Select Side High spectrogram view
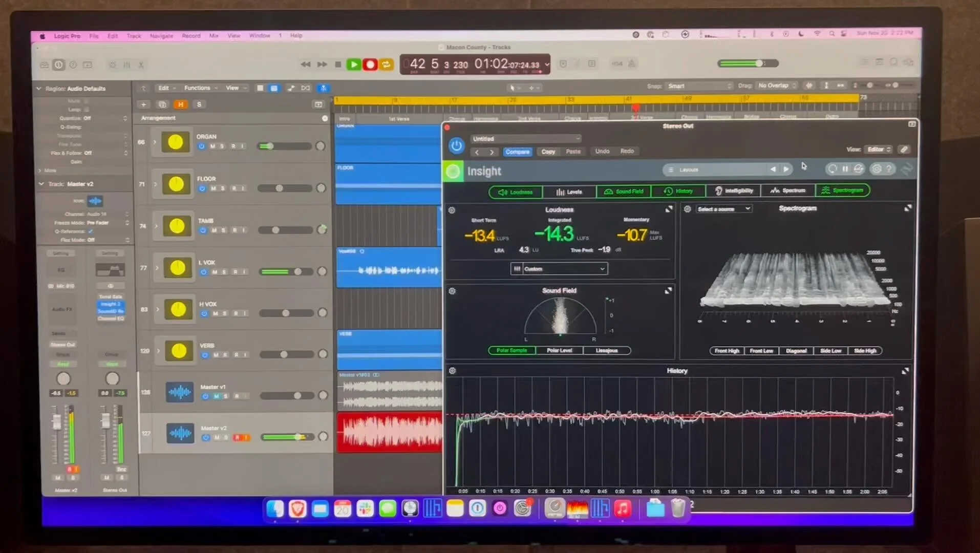This screenshot has height=553, width=980. [865, 351]
